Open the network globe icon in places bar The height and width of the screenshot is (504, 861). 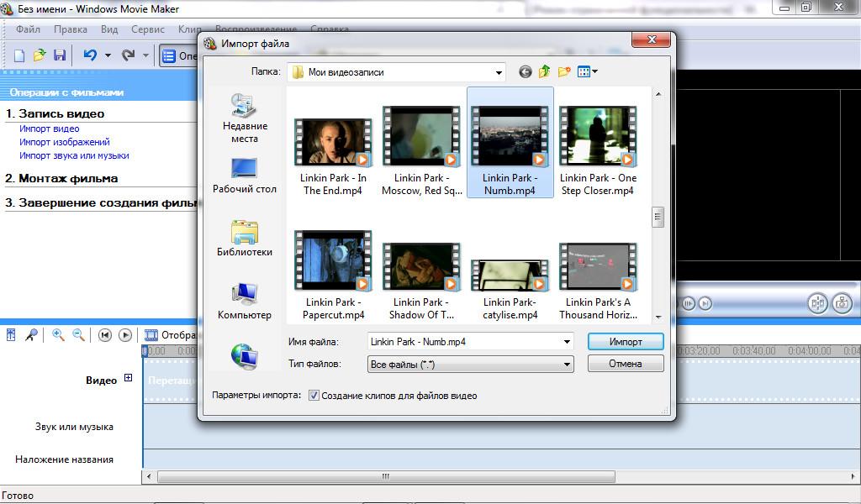pos(245,356)
